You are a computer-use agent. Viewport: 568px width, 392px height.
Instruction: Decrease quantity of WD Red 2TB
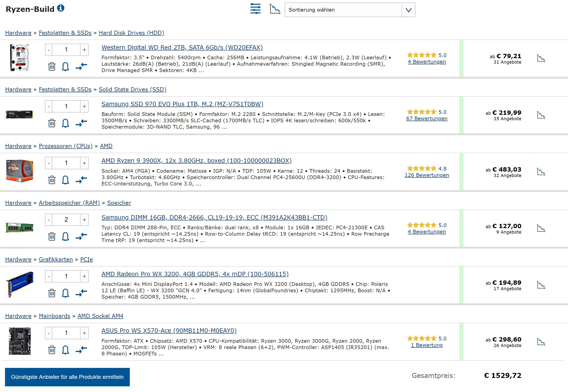tap(49, 50)
